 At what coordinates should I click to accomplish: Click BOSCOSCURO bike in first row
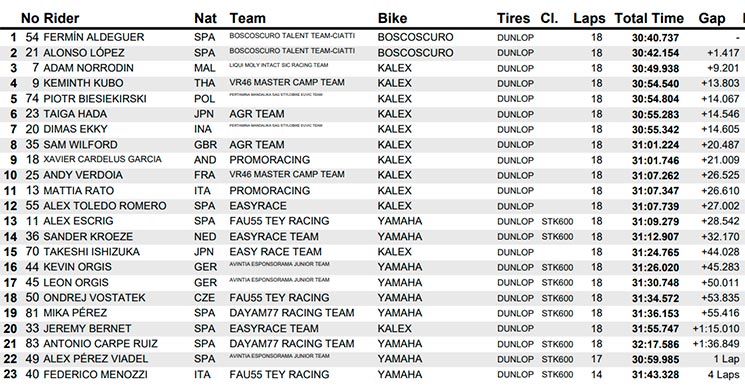tap(415, 37)
